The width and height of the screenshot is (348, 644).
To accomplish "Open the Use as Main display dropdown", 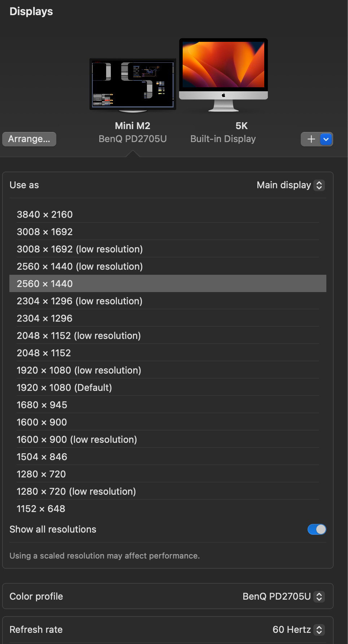I will point(291,185).
